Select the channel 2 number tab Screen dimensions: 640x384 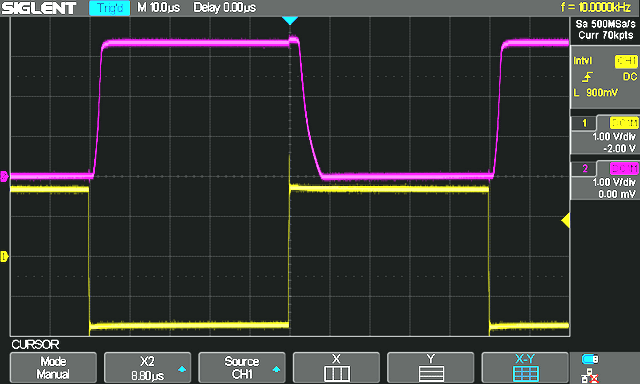click(584, 169)
